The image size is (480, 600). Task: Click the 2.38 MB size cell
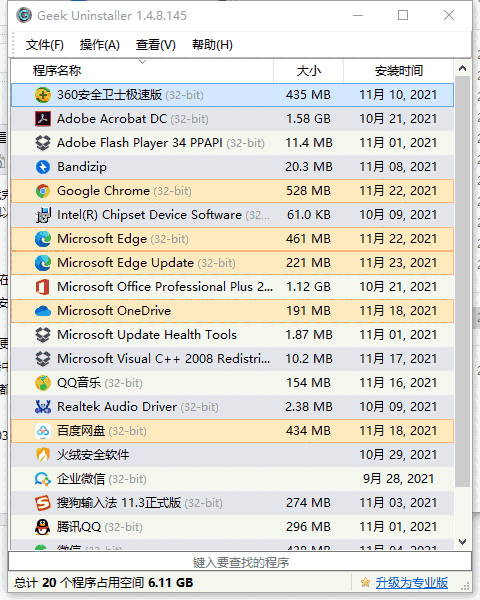pos(309,407)
